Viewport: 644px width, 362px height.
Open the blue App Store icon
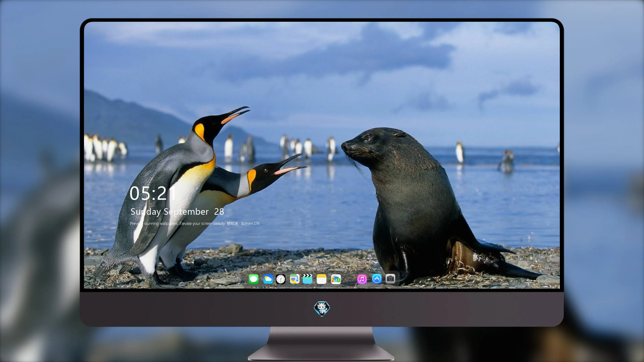pos(377,279)
